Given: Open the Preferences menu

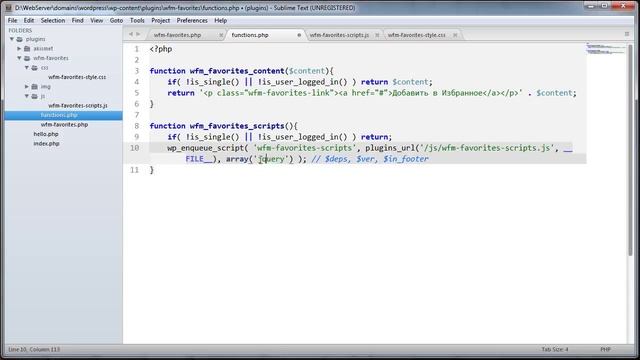Looking at the screenshot, I should (192, 20).
